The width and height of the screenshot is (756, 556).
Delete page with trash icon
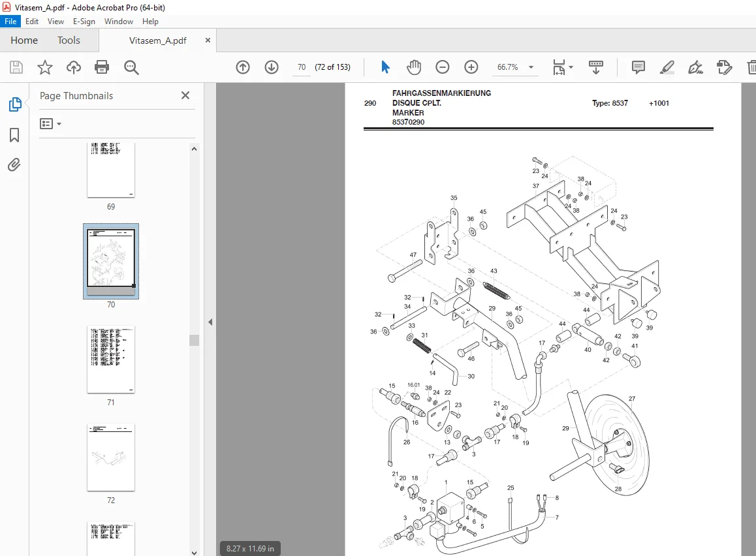(x=751, y=67)
